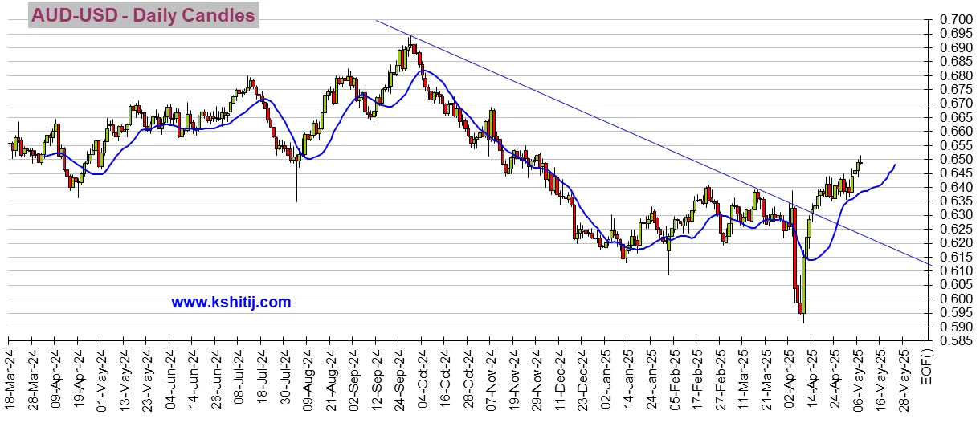Image resolution: width=980 pixels, height=427 pixels.
Task: Select the 0.585 price axis label
Action: (957, 340)
